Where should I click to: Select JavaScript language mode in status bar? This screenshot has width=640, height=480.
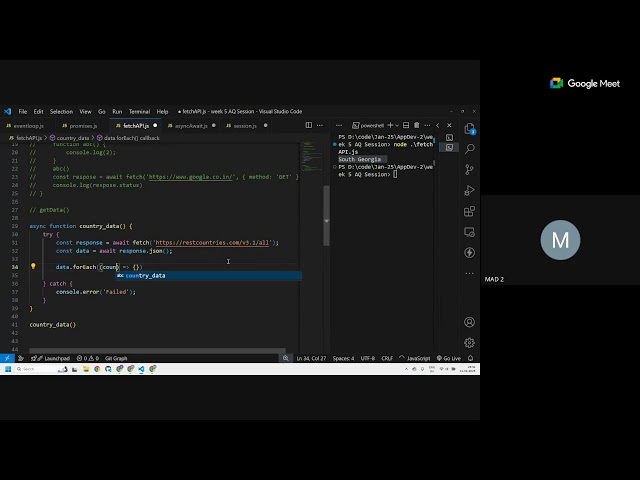[416, 358]
